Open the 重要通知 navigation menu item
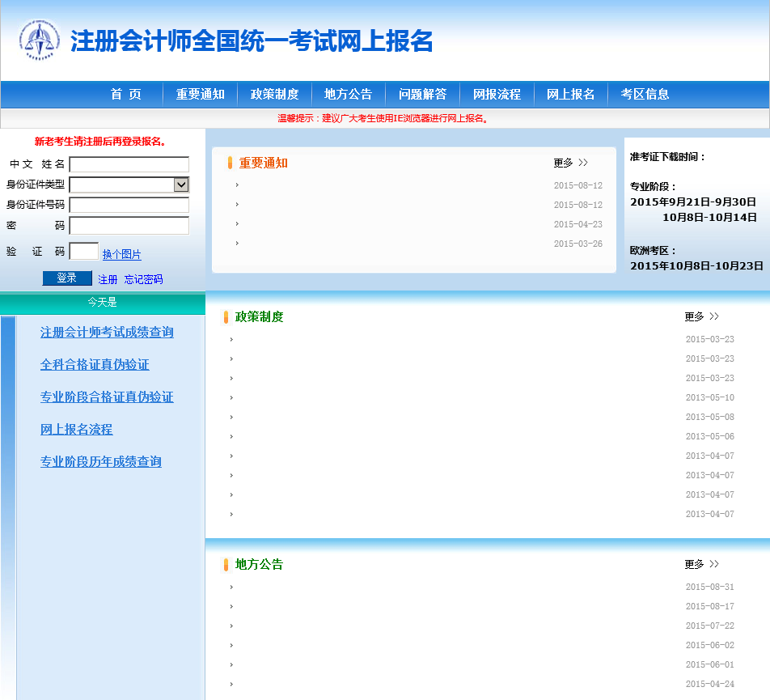 tap(200, 94)
